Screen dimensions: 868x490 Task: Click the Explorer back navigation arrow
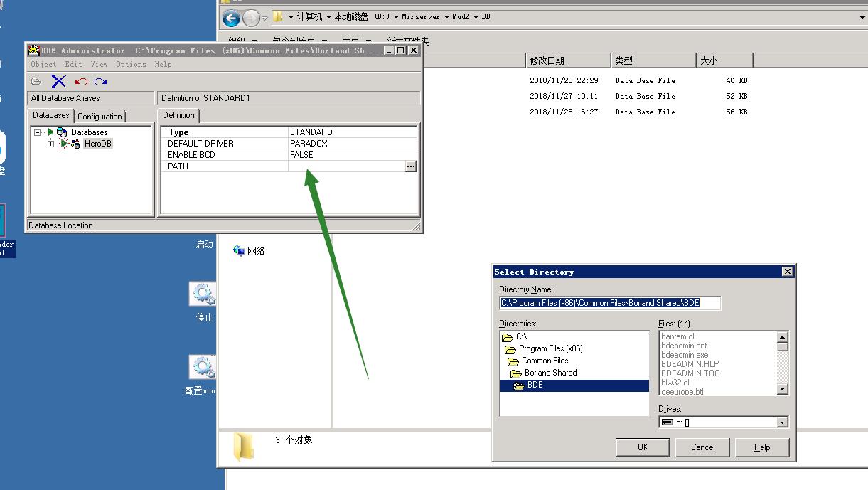click(231, 18)
